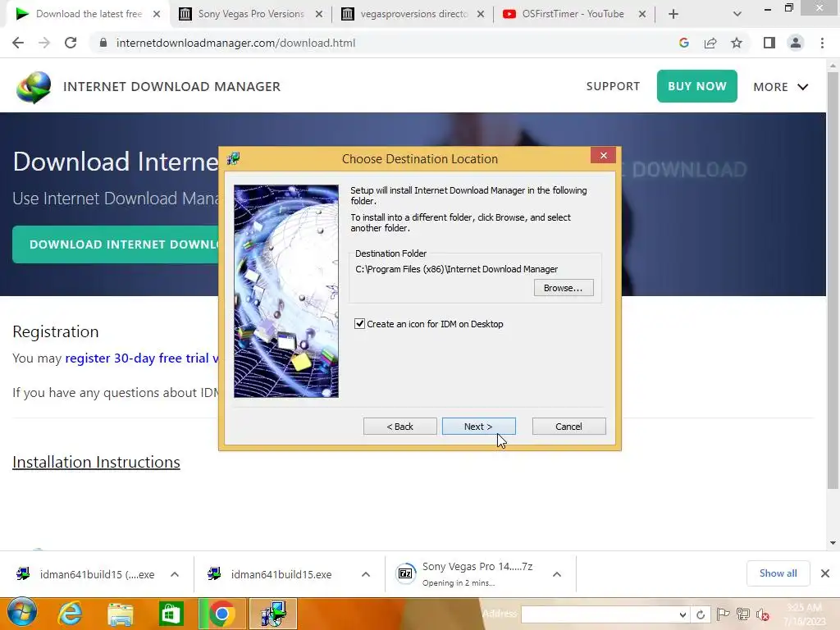The height and width of the screenshot is (630, 840).
Task: Click the Download Internet Download Manager button
Action: coord(115,244)
